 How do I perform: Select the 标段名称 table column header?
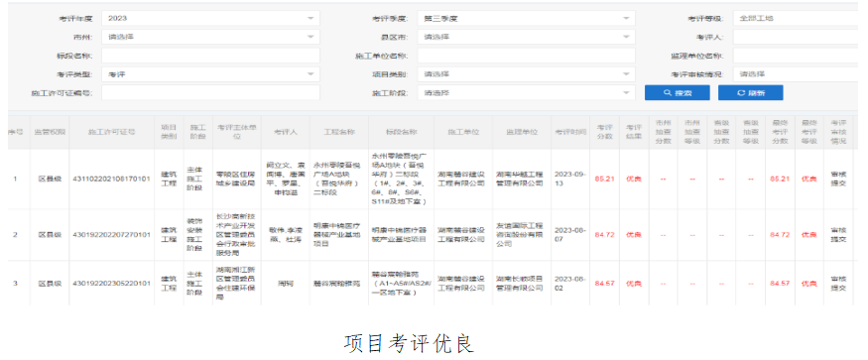point(402,132)
